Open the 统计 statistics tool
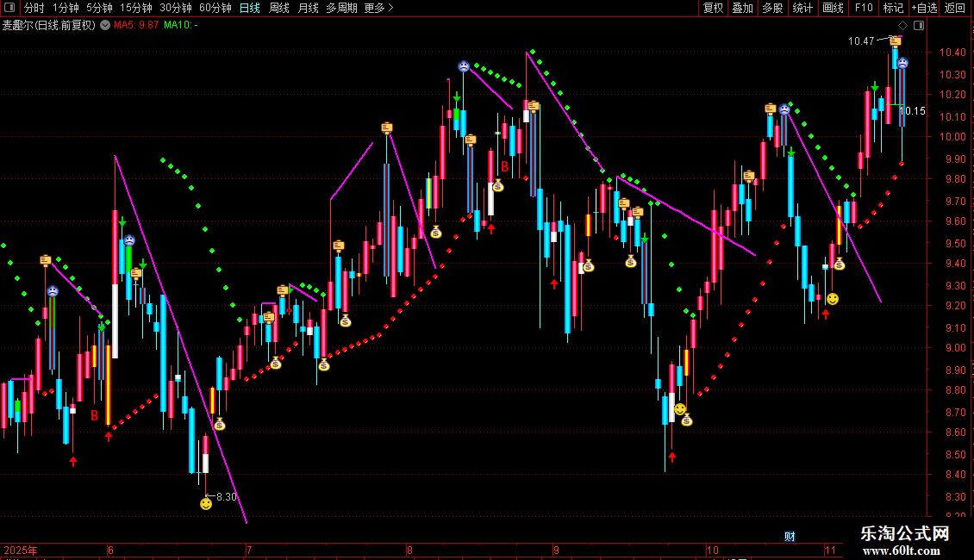974x560 pixels. (802, 8)
